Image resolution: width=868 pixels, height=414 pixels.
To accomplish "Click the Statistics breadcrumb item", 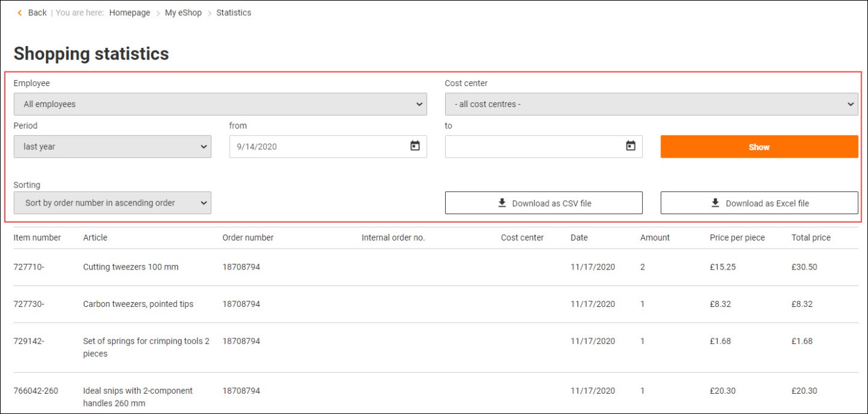I will (233, 13).
